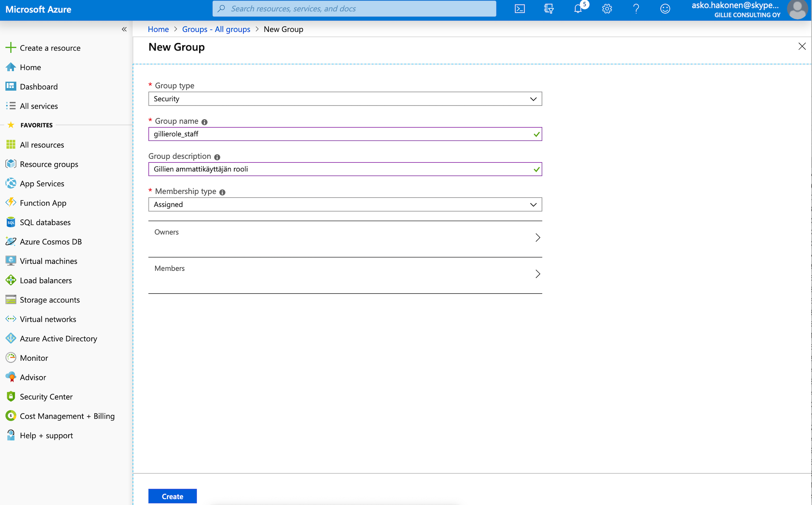This screenshot has width=812, height=505.
Task: Open Cost Management + Billing in the sidebar
Action: click(x=67, y=416)
